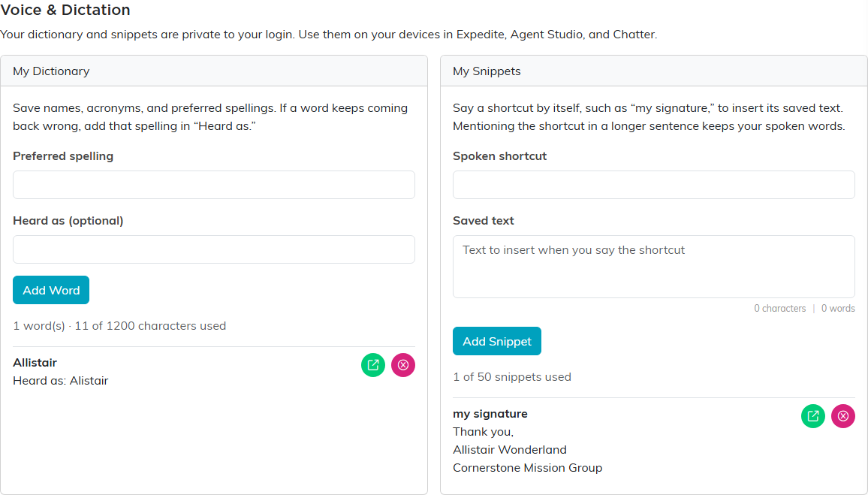
Task: Click the Heard as (optional) label
Action: [68, 220]
